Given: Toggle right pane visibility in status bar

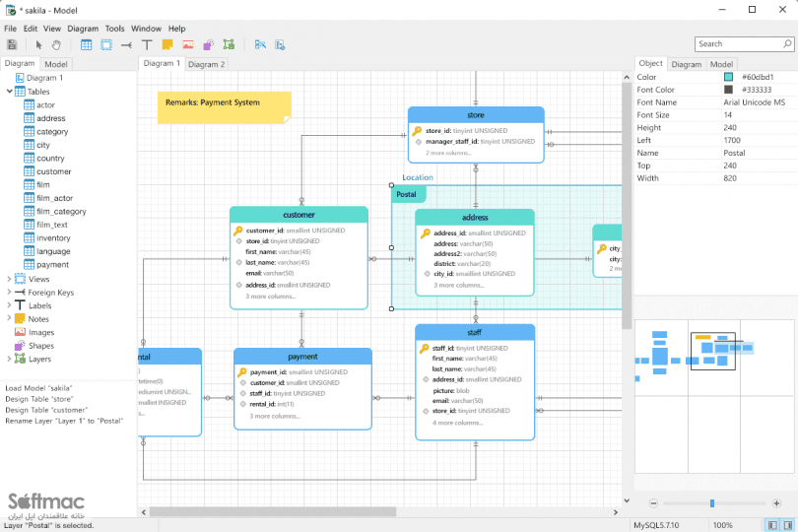Looking at the screenshot, I should (788, 525).
